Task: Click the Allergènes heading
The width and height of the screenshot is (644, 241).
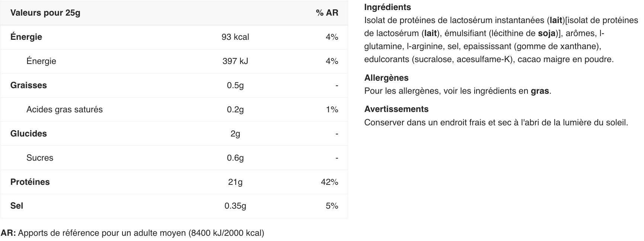Action: (x=386, y=78)
